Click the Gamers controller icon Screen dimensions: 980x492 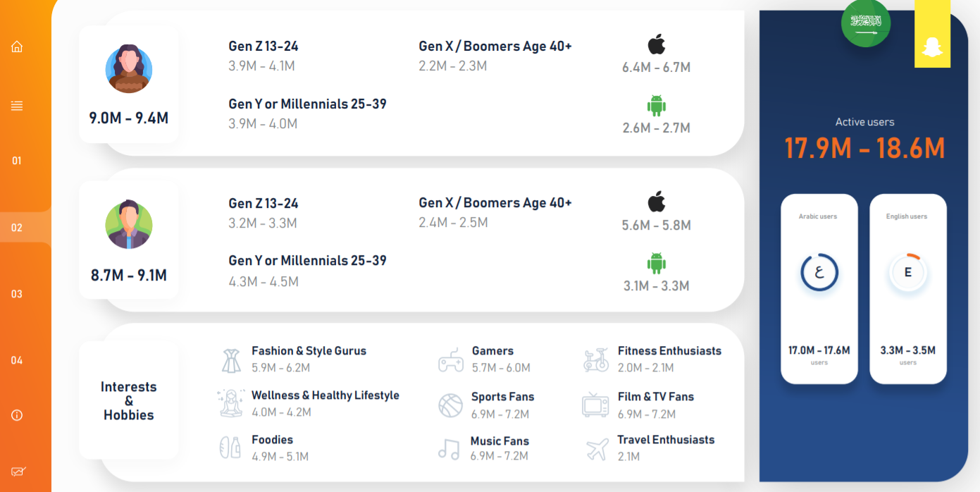click(451, 359)
